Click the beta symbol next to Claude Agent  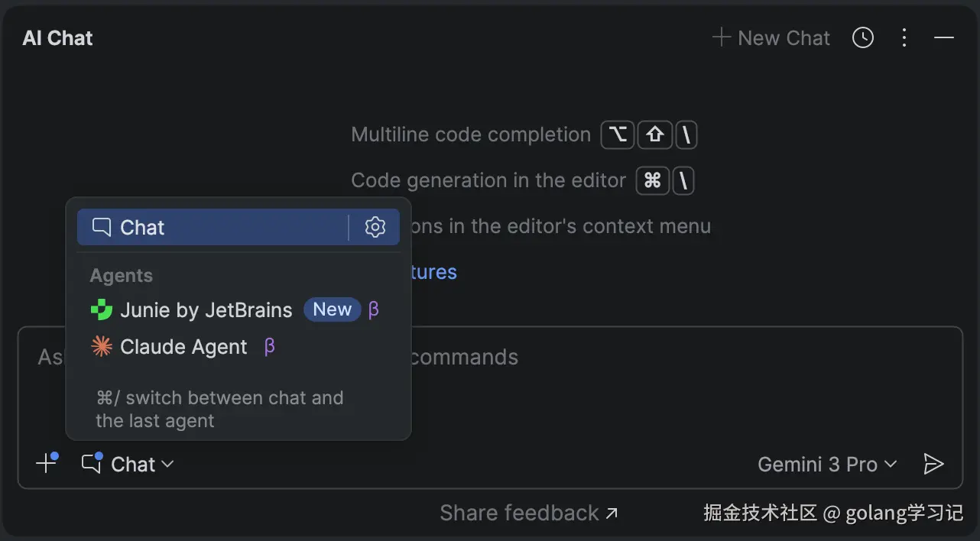click(269, 347)
